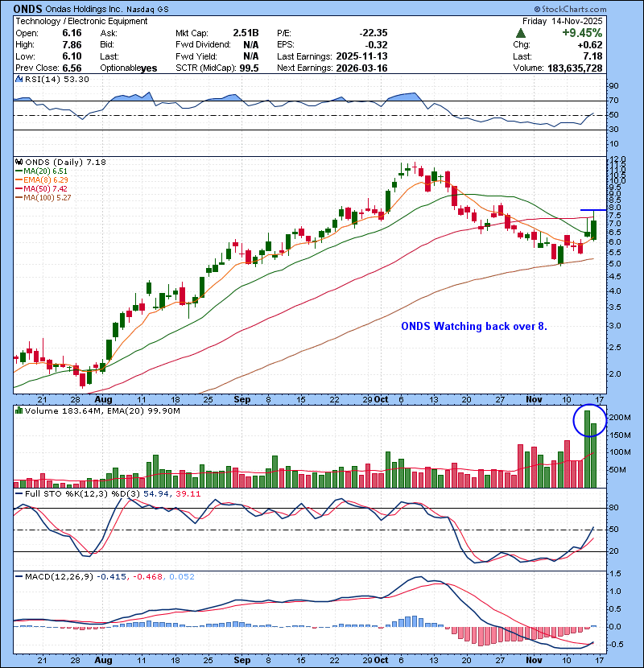Click the 80 level on Stochastic axis
The width and height of the screenshot is (644, 668).
coord(613,508)
